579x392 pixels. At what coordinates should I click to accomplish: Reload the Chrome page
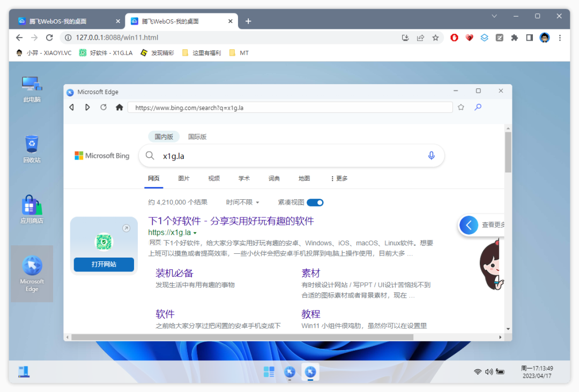coord(49,37)
